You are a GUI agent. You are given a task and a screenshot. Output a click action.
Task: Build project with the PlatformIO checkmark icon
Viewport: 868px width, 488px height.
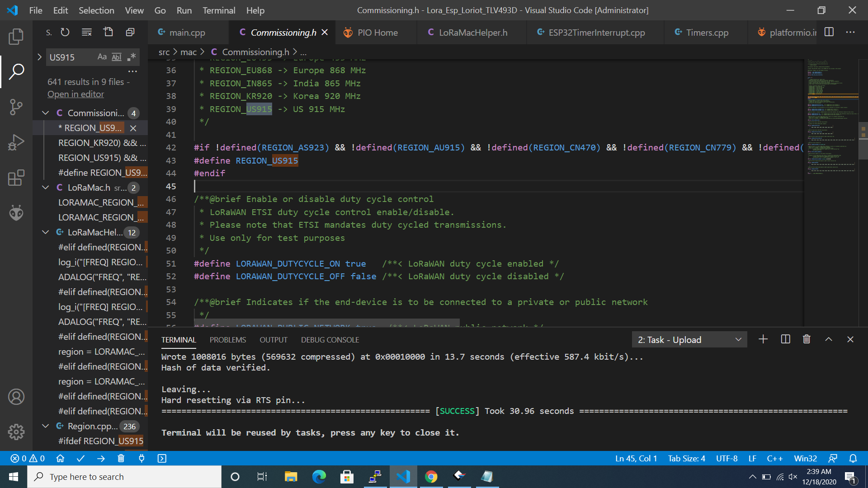(x=80, y=458)
